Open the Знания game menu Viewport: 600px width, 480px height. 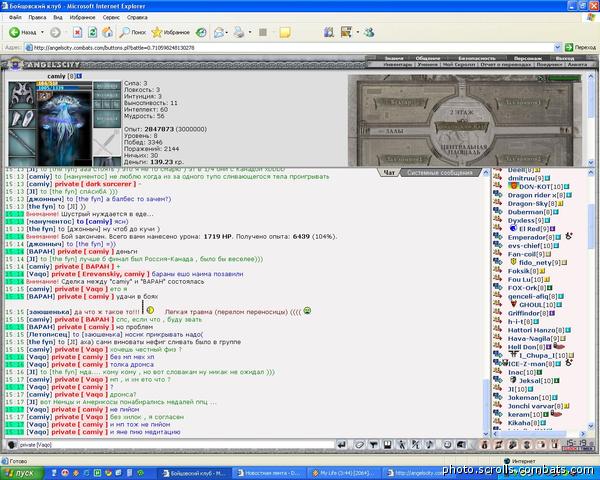(394, 58)
